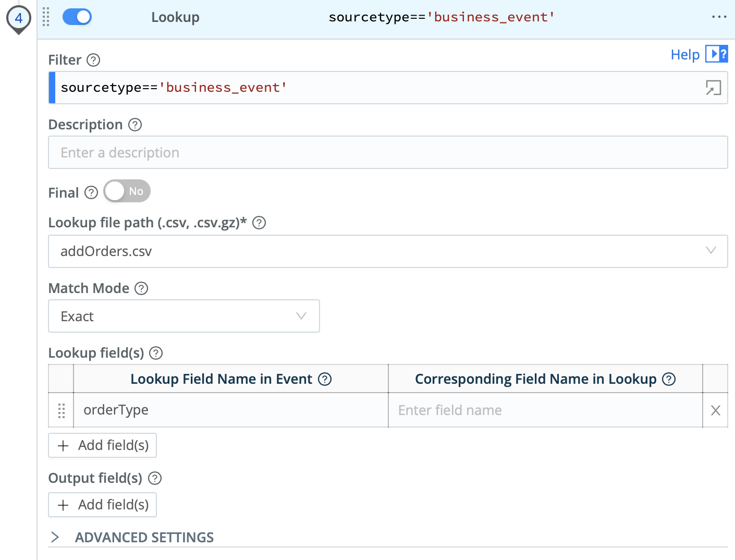Open the Match Mode dropdown

point(184,316)
